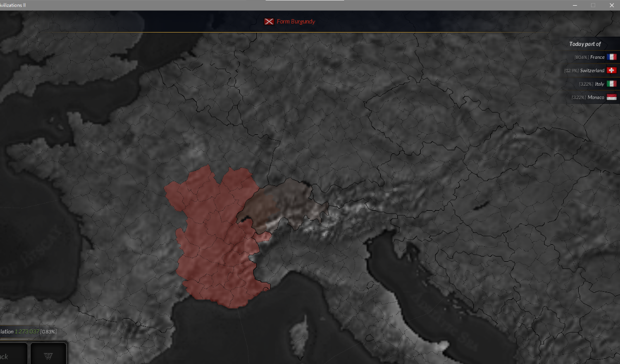Maximize the game window
620x364 pixels.
tap(593, 5)
